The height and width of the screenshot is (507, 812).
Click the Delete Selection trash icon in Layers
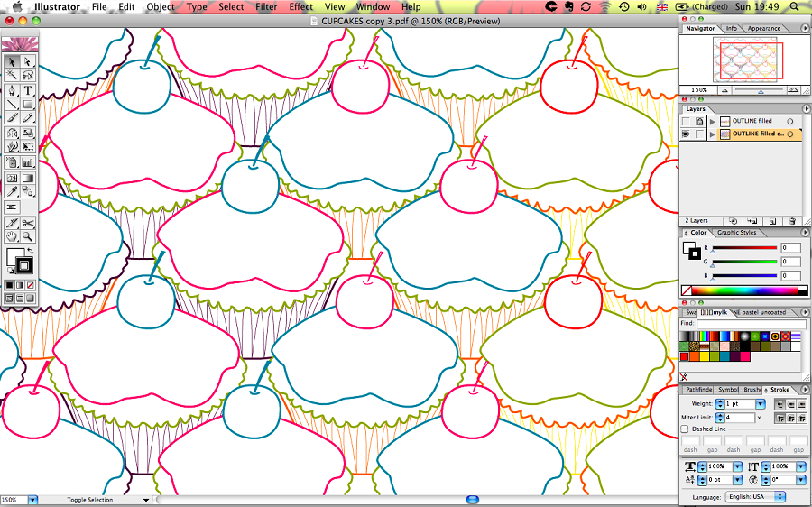(791, 220)
